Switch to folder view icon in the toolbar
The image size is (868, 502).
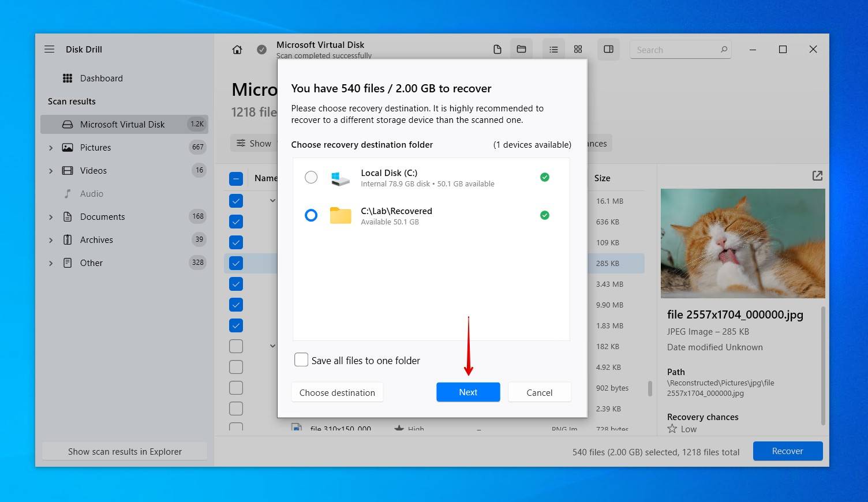pyautogui.click(x=521, y=50)
